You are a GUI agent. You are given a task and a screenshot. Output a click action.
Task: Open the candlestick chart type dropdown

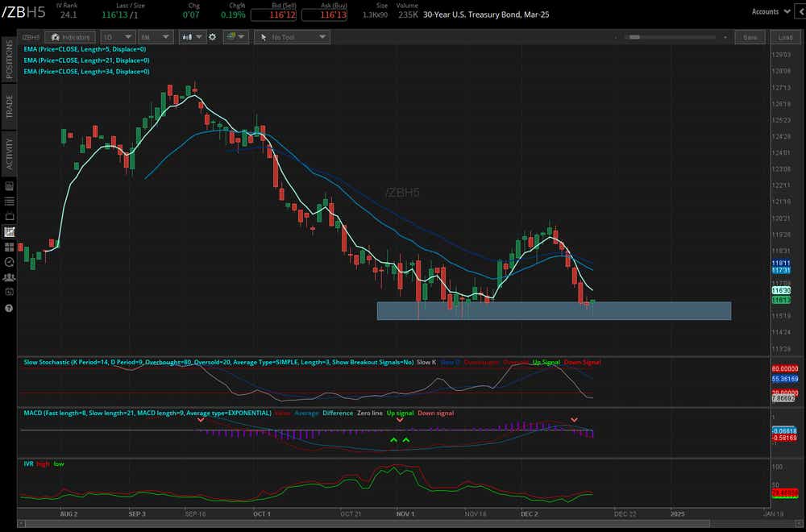192,37
